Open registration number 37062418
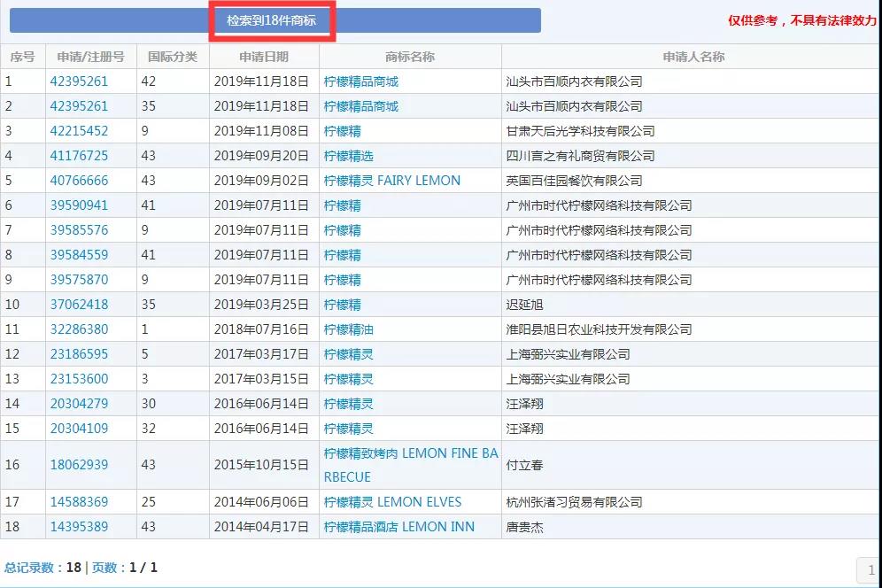The height and width of the screenshot is (588, 882). click(79, 305)
